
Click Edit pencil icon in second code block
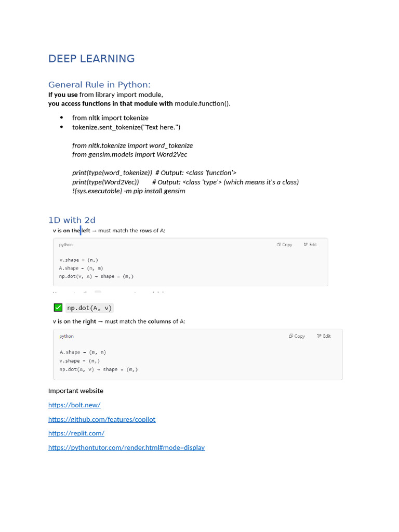319,336
